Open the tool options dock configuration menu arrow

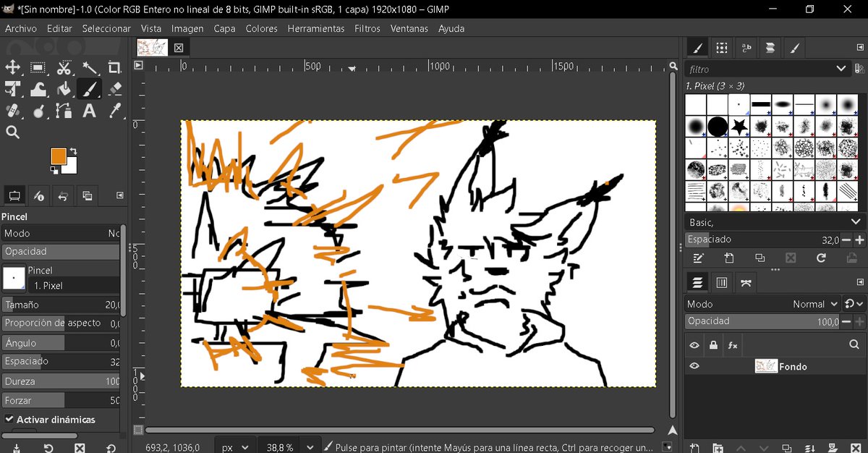119,195
